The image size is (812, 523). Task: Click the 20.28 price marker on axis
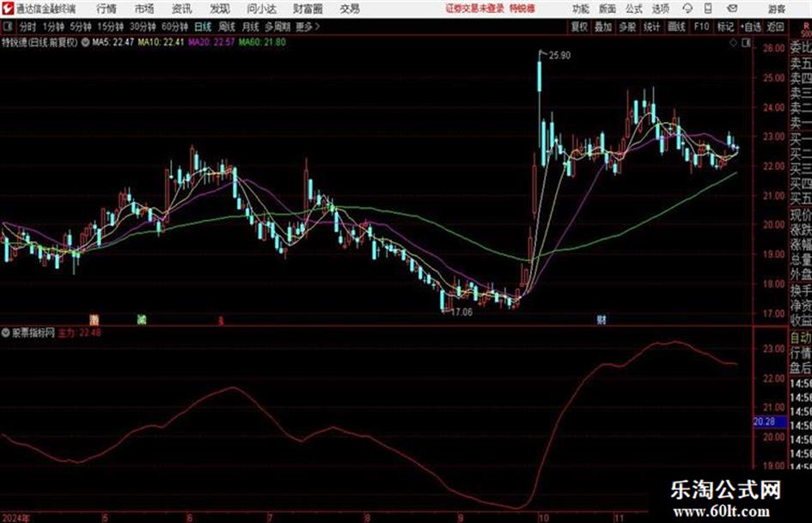pos(765,422)
